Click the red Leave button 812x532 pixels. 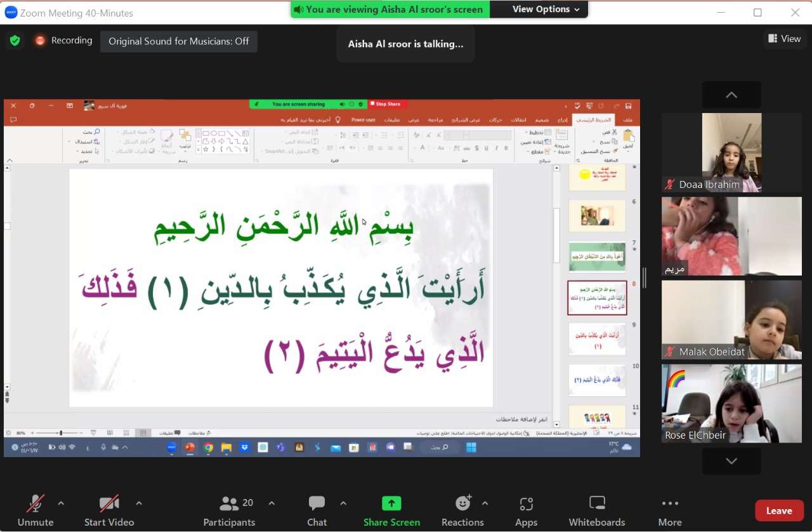779,510
